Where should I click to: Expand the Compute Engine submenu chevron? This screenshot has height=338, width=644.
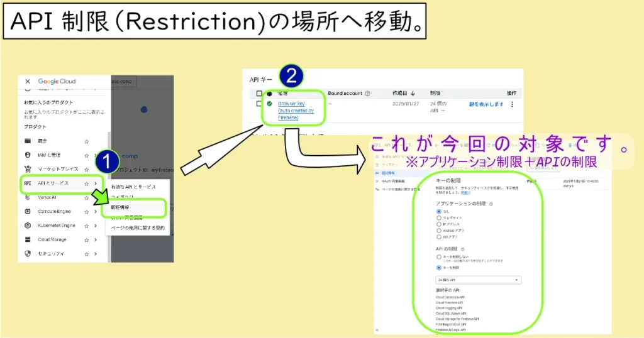coord(96,212)
